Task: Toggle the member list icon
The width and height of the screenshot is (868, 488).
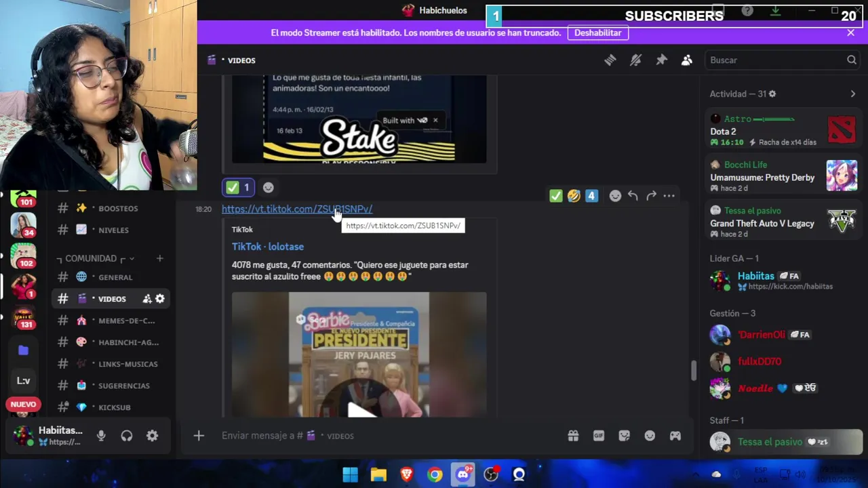Action: coord(687,60)
